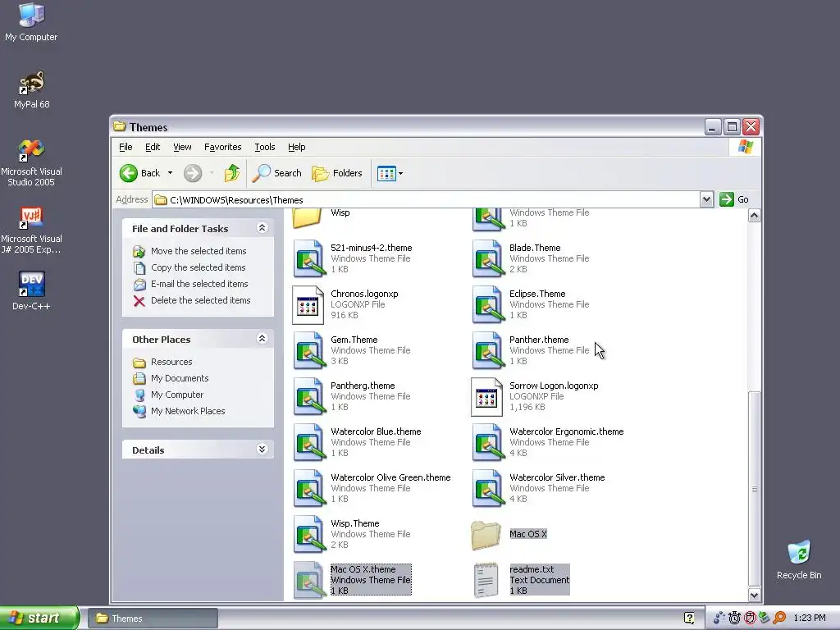This screenshot has width=840, height=630.
Task: Select the Gem.Theme file icon
Action: coord(308,351)
